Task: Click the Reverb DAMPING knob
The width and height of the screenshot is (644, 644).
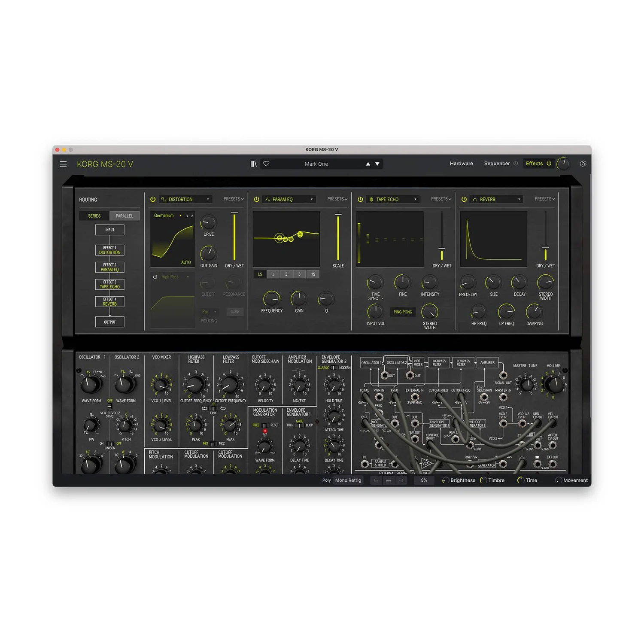Action: click(x=534, y=312)
